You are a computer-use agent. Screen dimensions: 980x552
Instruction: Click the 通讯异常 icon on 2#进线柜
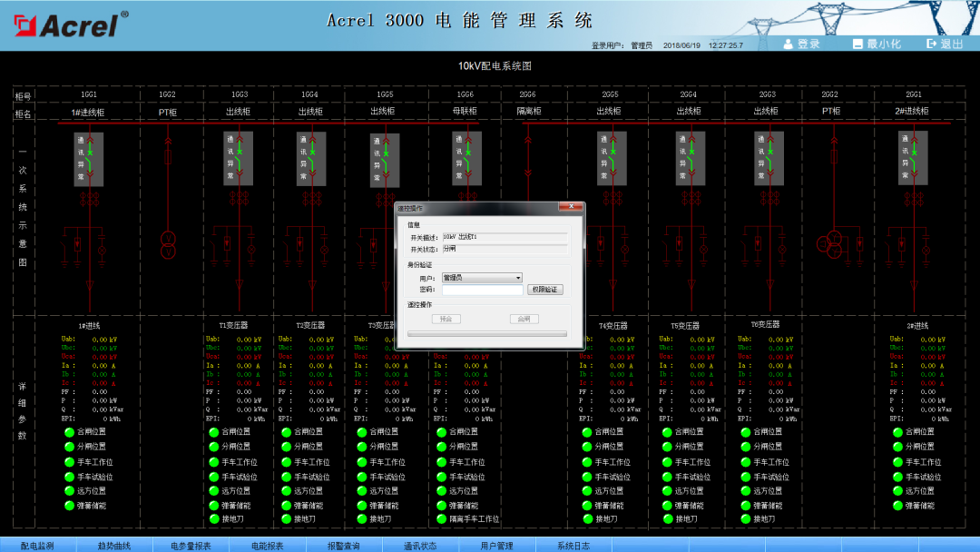click(x=913, y=156)
